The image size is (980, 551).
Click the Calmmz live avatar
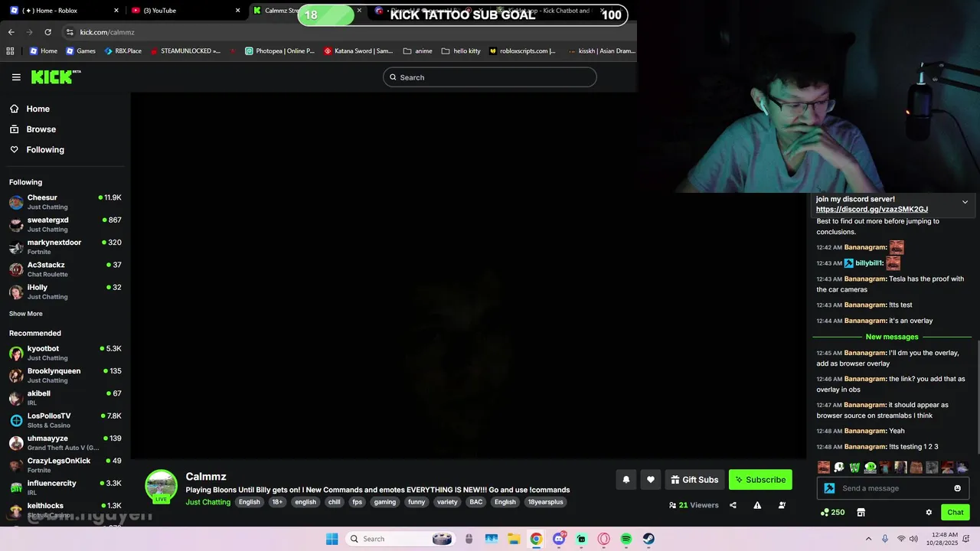[161, 487]
